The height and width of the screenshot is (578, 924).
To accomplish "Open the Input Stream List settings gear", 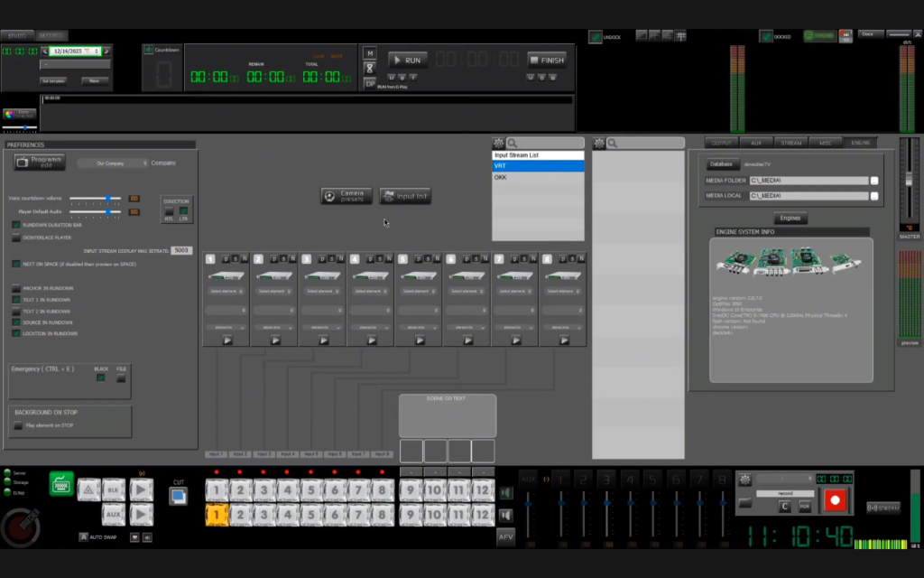I will coord(498,143).
